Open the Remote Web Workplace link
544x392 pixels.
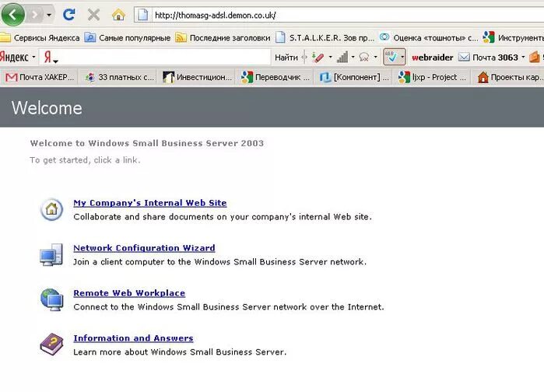pos(129,293)
